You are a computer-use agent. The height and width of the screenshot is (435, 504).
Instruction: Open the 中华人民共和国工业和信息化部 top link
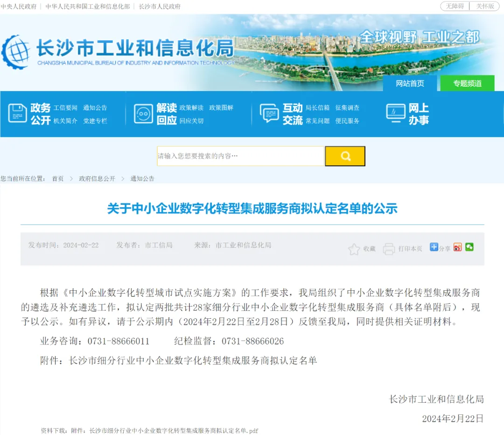coord(88,7)
